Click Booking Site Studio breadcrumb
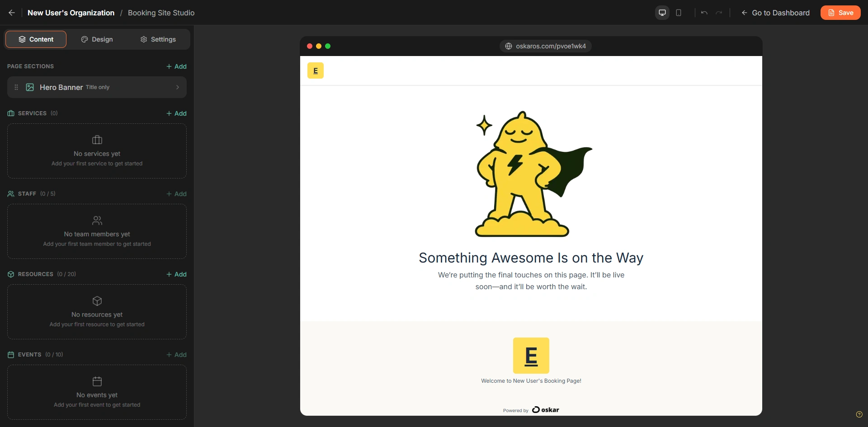The height and width of the screenshot is (427, 868). (x=161, y=13)
